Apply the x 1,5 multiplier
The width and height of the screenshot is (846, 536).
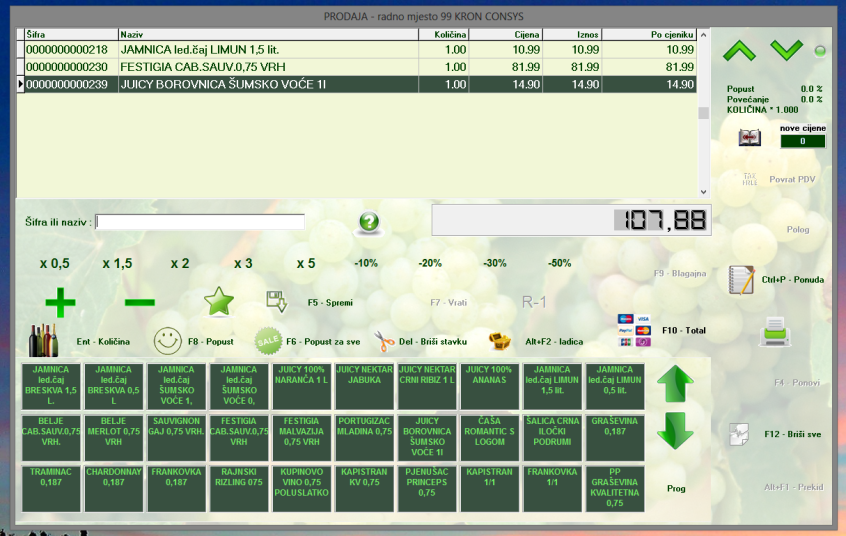117,263
